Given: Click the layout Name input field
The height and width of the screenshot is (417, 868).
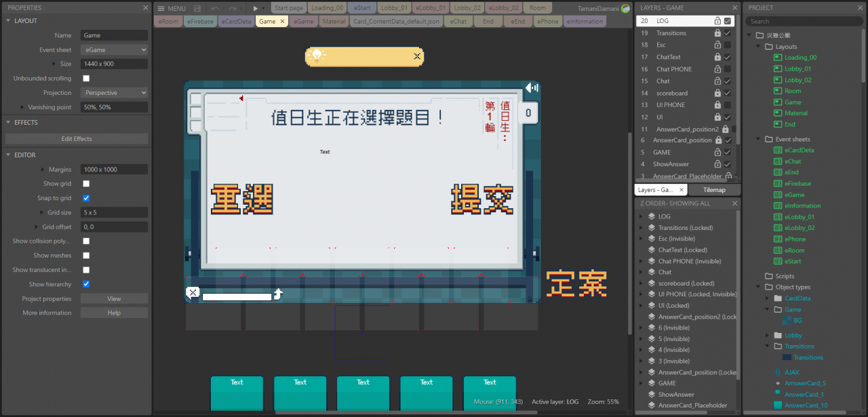Looking at the screenshot, I should [x=114, y=35].
